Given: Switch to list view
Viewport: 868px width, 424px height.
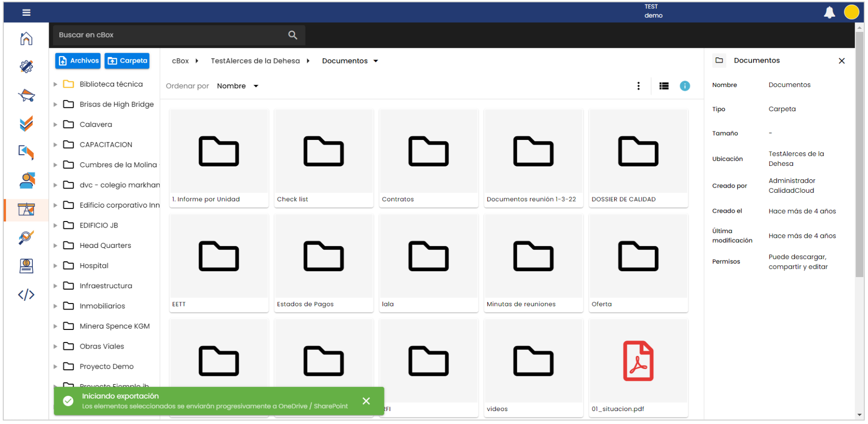Looking at the screenshot, I should (x=664, y=86).
